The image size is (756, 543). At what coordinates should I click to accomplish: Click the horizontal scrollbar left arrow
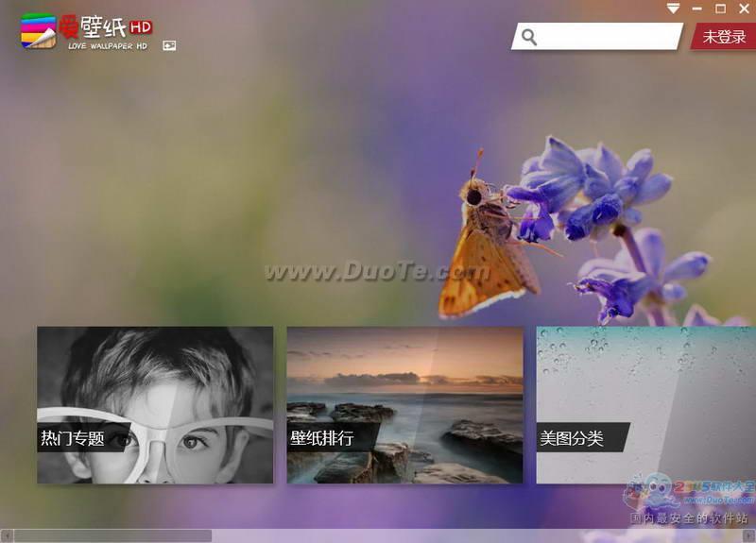point(6,535)
